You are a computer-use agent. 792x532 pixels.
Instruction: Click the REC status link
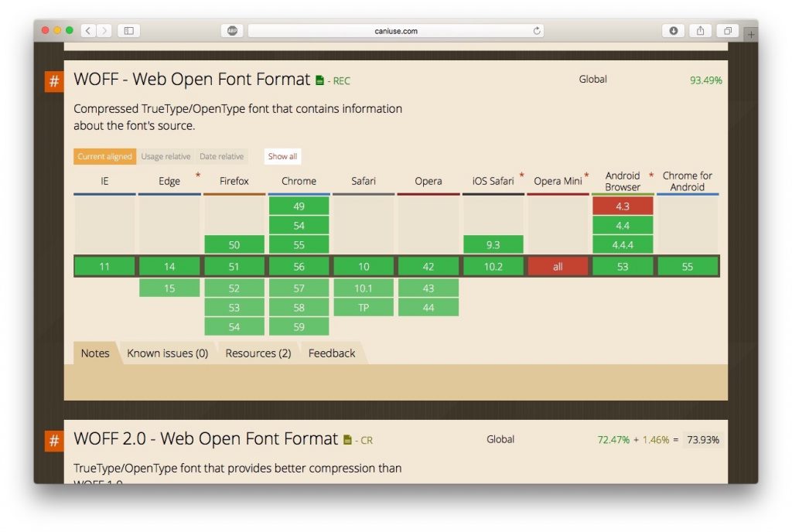[341, 81]
